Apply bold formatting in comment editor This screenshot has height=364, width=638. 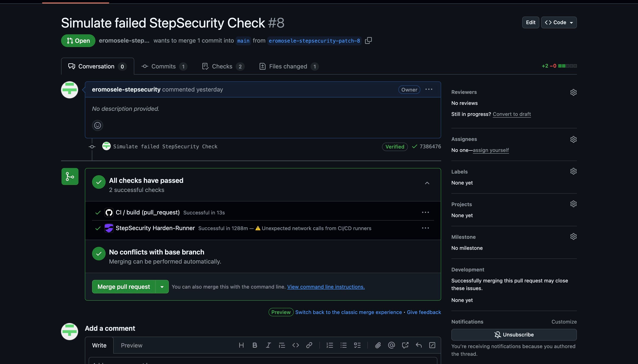coord(255,345)
